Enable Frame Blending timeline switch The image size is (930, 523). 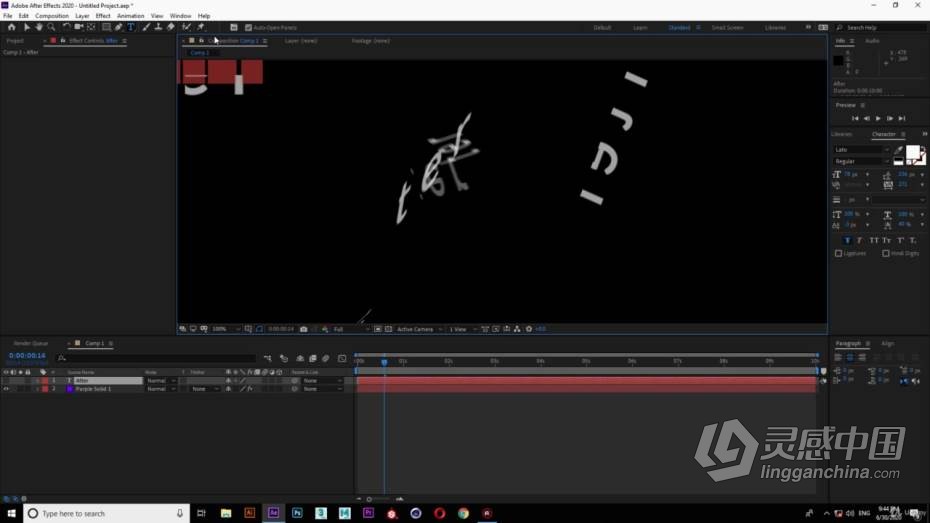coord(313,359)
